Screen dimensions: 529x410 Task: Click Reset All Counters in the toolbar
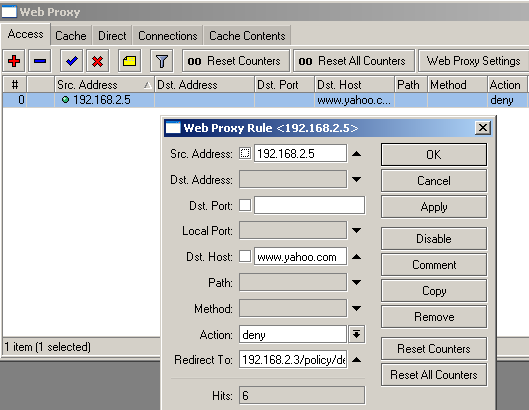354,61
